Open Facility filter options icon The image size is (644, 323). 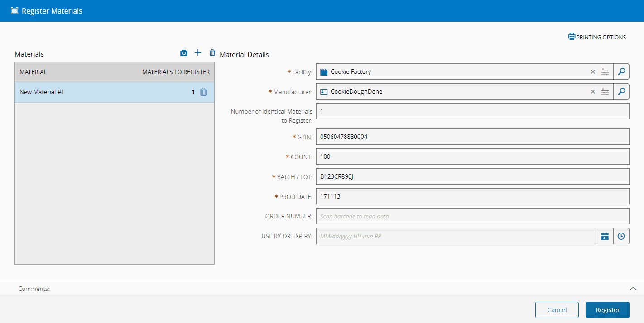[605, 72]
